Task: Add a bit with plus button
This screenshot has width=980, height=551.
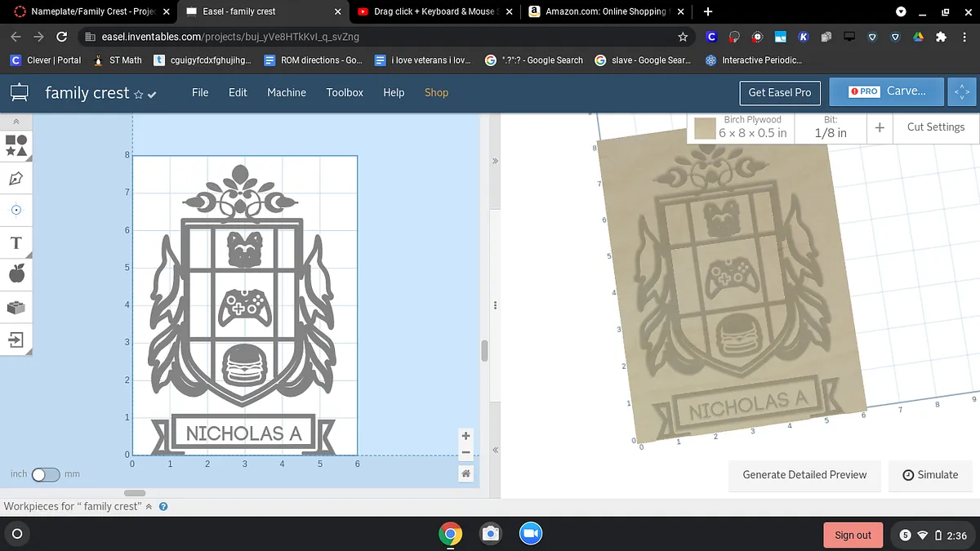Action: [880, 127]
